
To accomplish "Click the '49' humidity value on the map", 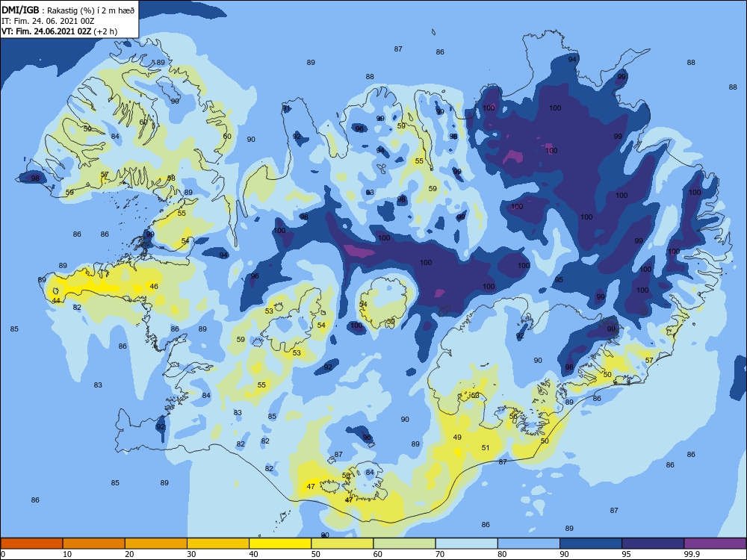I will [457, 437].
